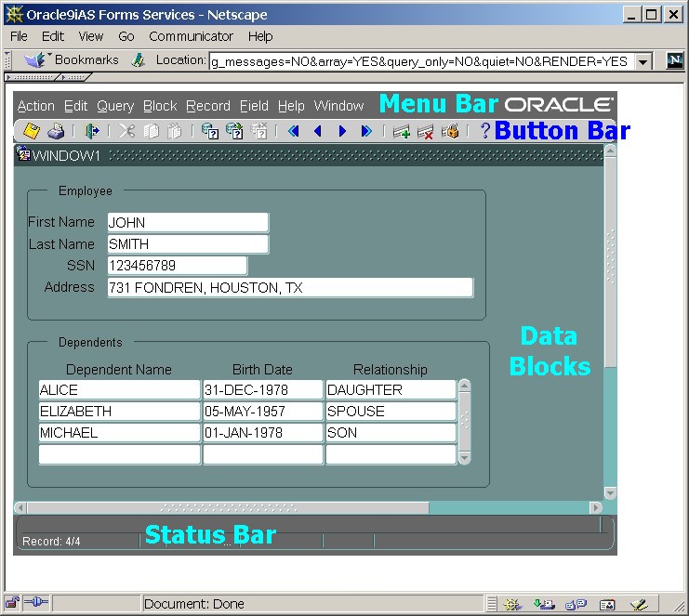Click the collapsed toolbar tab with long dotted grip

click(x=32, y=77)
